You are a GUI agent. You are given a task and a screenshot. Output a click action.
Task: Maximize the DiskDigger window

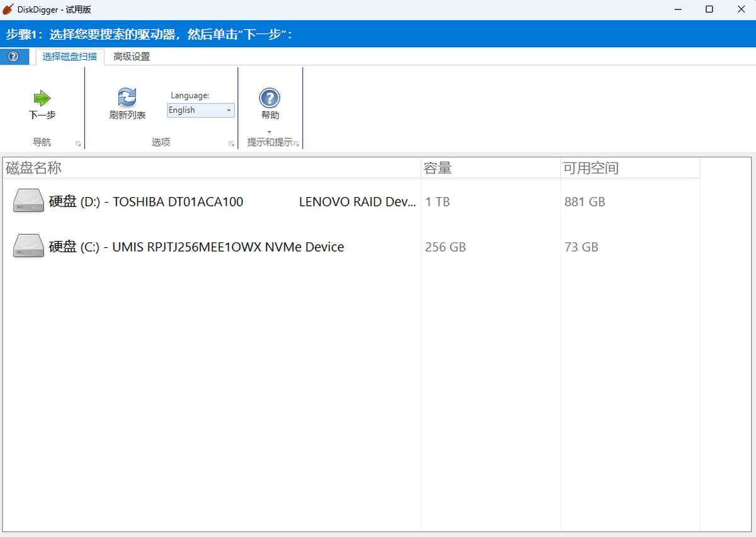click(709, 9)
